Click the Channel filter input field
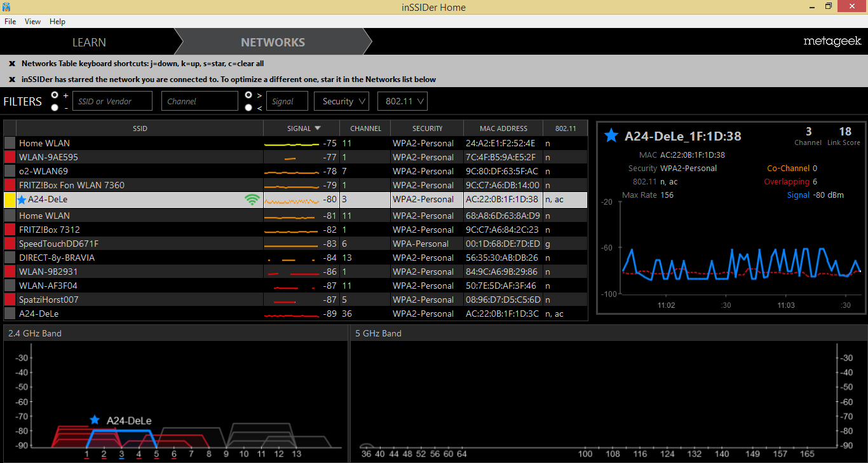Image resolution: width=868 pixels, height=463 pixels. (x=200, y=101)
